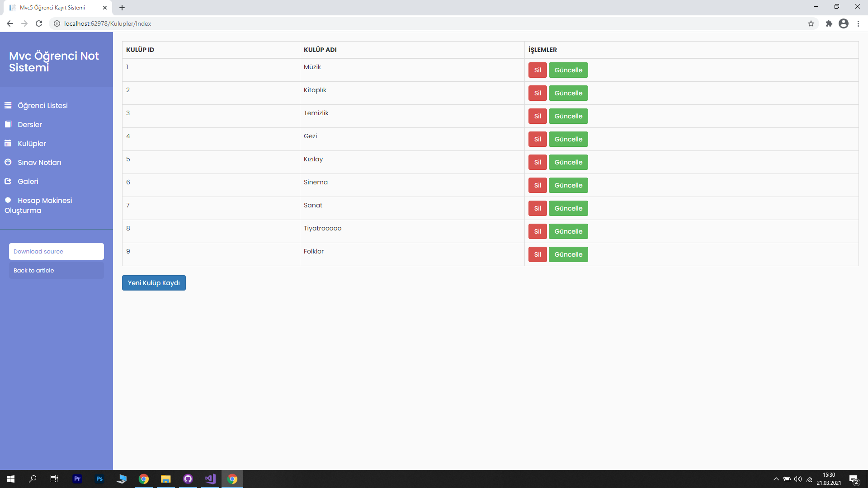This screenshot has width=868, height=488.
Task: Click Yeni Kulüp Kaydı button
Action: pyautogui.click(x=154, y=283)
